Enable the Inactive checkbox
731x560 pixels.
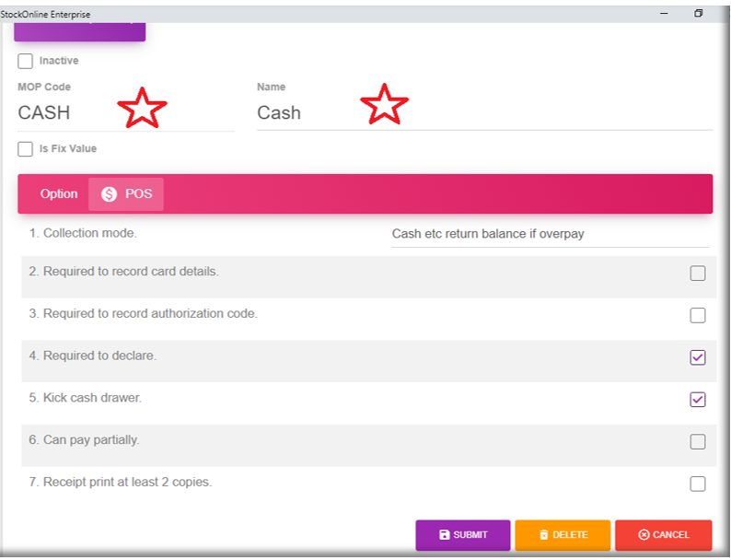[x=26, y=61]
